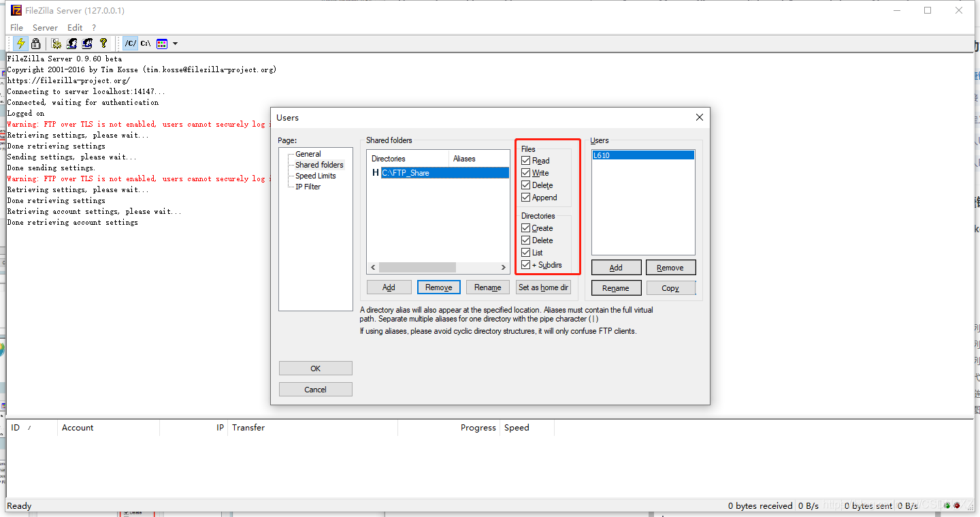Select the /C/ path display icon

[130, 44]
